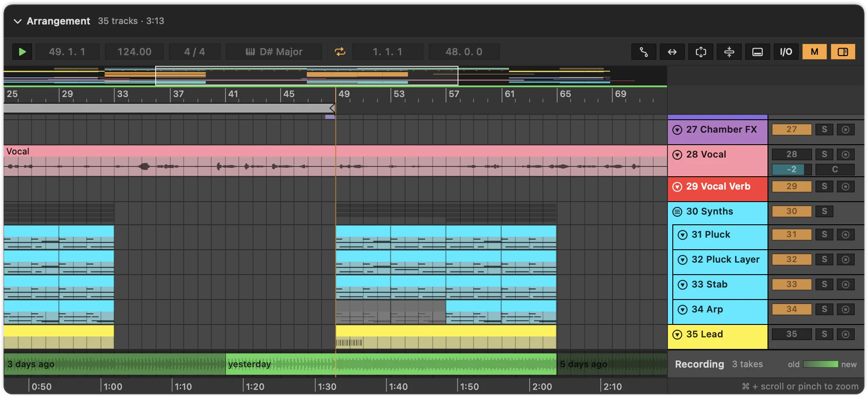Arm the 28 Vocal track for recording

click(x=846, y=154)
